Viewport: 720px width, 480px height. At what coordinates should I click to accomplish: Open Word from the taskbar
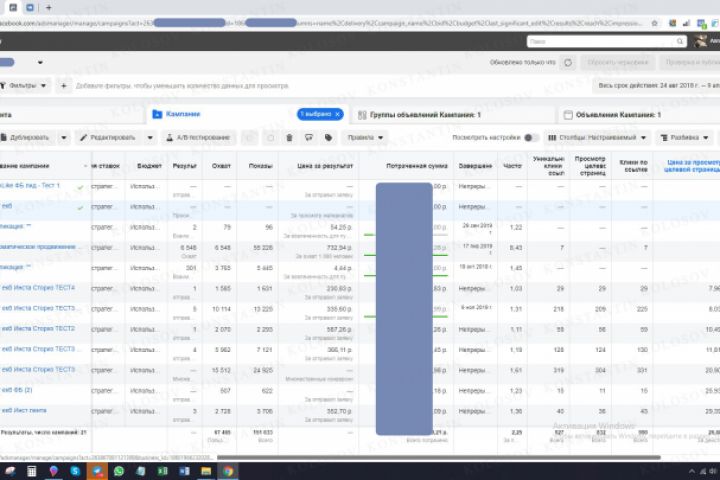(x=184, y=471)
